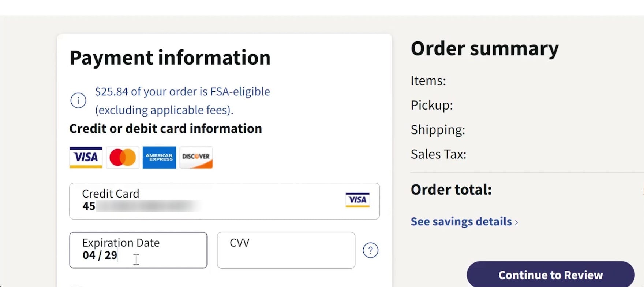The image size is (644, 287).
Task: Click the chevron after See savings details
Action: tap(517, 222)
